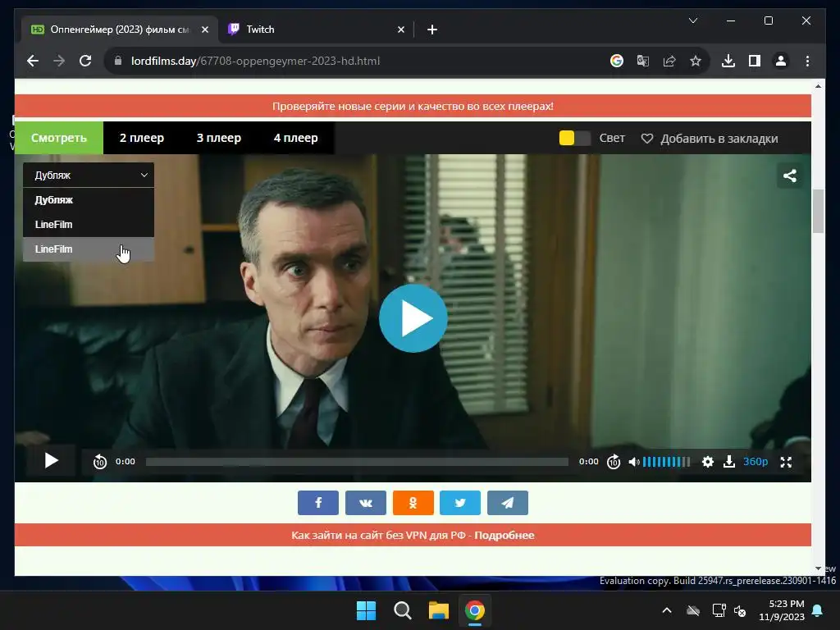Collapse the Дубляж voiceover dropdown
The image size is (840, 630).
89,176
